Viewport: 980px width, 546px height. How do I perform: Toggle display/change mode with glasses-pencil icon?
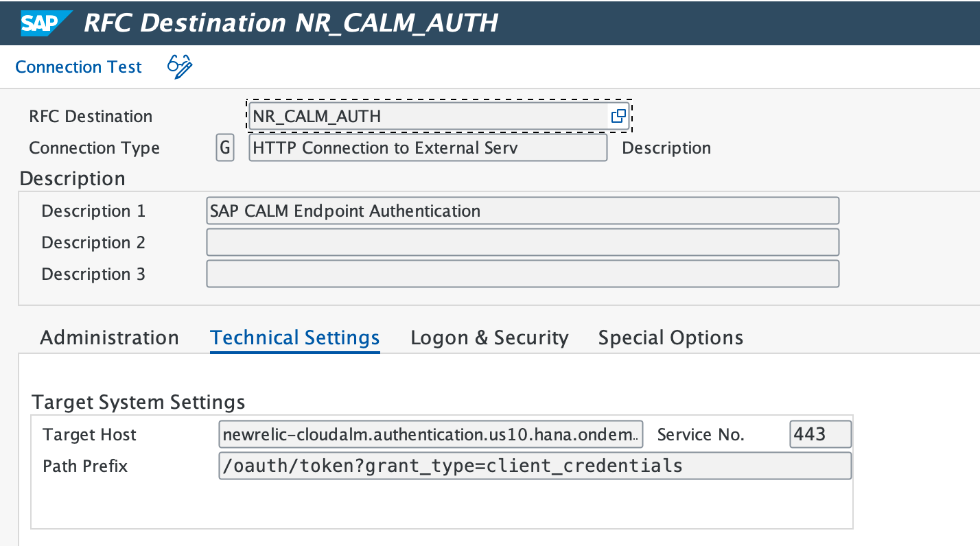(x=178, y=66)
